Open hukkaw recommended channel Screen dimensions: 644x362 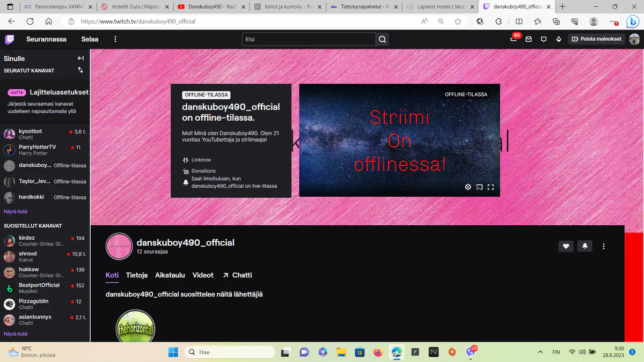pyautogui.click(x=45, y=272)
